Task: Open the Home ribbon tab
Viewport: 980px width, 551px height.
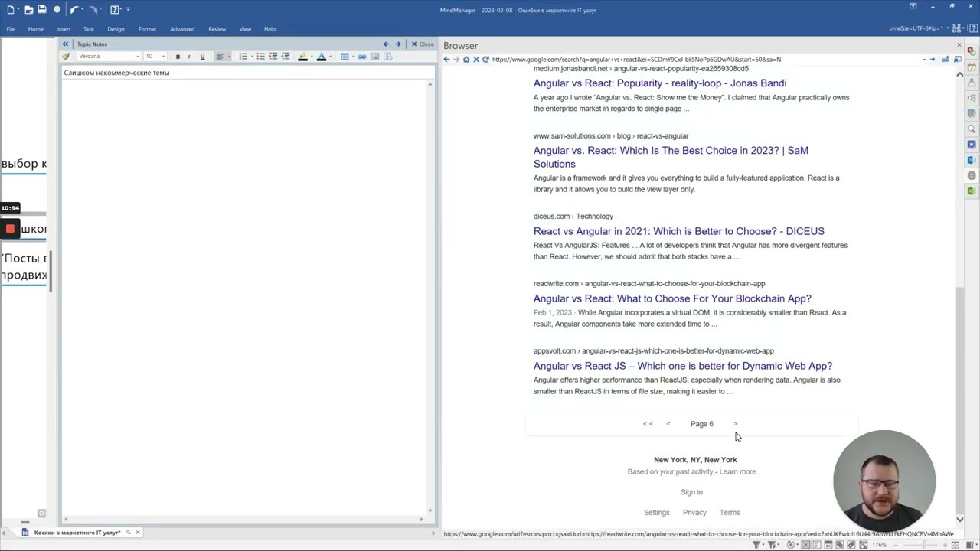Action: pos(36,29)
